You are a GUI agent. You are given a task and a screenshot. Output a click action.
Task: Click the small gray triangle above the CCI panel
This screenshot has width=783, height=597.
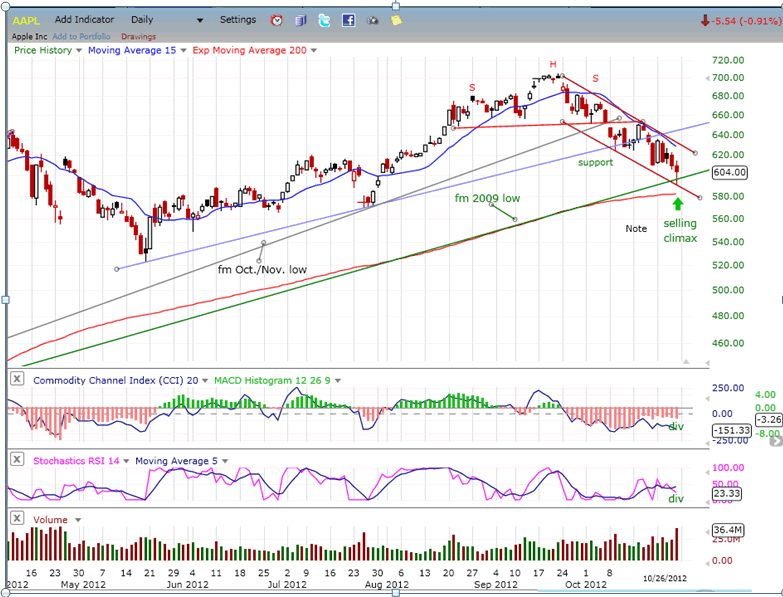pyautogui.click(x=686, y=361)
